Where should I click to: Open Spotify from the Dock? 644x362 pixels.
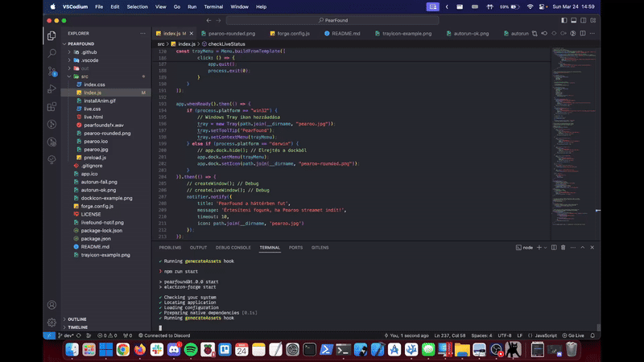pyautogui.click(x=191, y=350)
